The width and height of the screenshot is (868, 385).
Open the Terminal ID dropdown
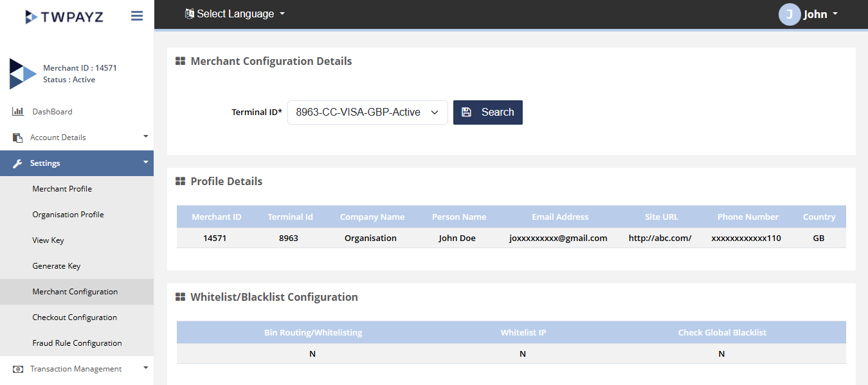pos(367,112)
